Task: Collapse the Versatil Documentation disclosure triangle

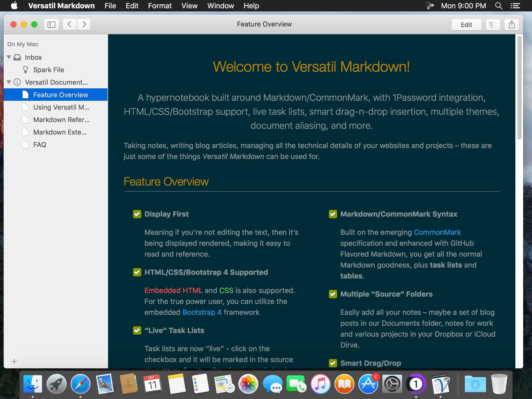Action: click(x=9, y=82)
